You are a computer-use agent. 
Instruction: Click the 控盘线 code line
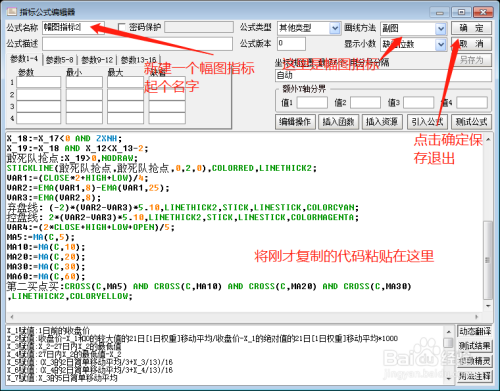(x=183, y=217)
